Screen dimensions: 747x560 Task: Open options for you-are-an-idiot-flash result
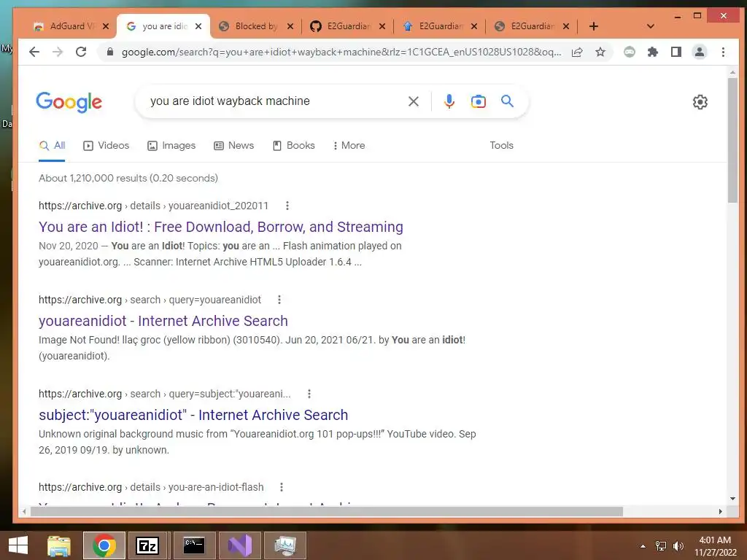click(x=282, y=487)
